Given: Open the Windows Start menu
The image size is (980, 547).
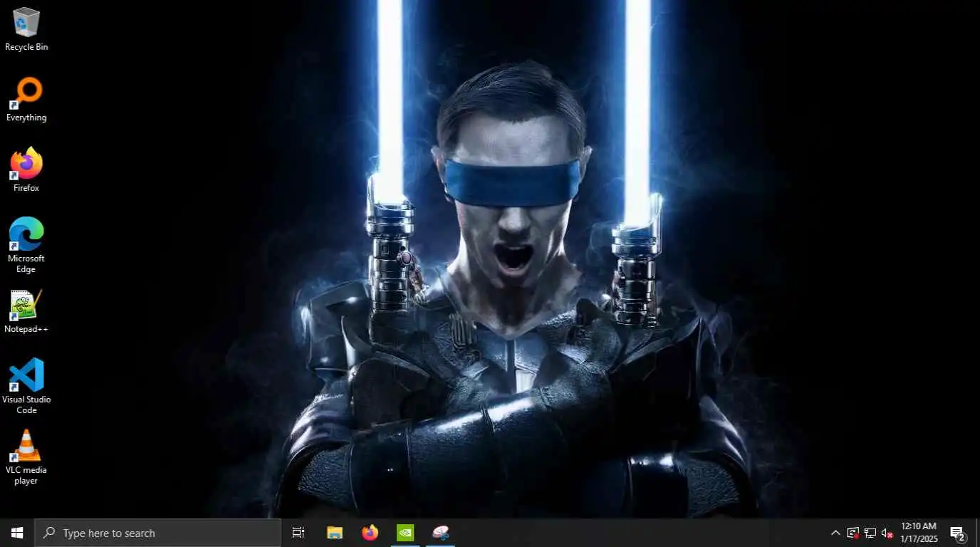Looking at the screenshot, I should tap(17, 533).
